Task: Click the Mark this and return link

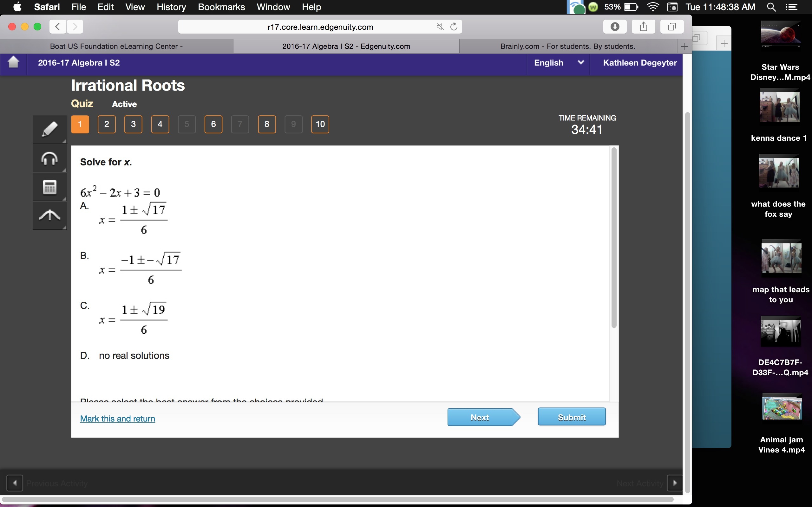Action: 117,419
